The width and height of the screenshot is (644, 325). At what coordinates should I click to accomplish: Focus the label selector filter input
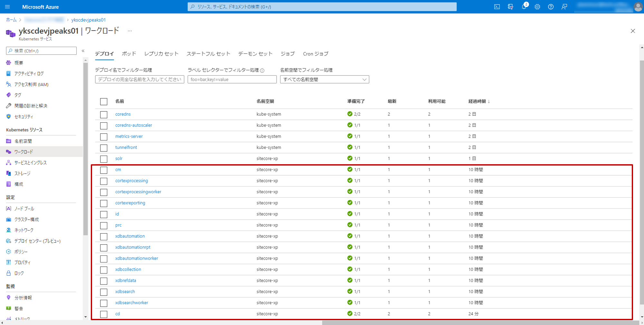[x=232, y=80]
